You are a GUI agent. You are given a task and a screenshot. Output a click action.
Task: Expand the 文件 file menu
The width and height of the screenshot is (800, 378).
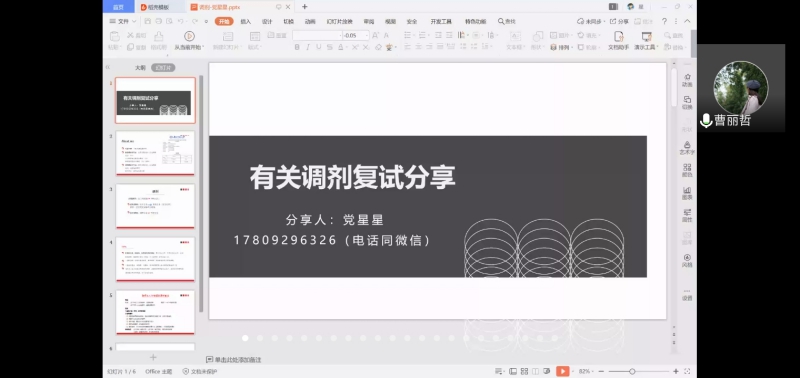[122, 21]
